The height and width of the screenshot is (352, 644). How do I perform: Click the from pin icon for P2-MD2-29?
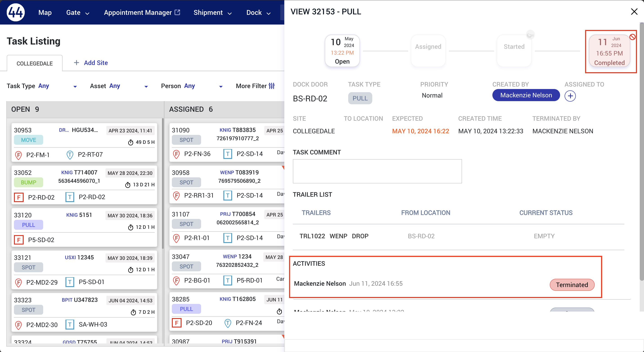click(18, 282)
